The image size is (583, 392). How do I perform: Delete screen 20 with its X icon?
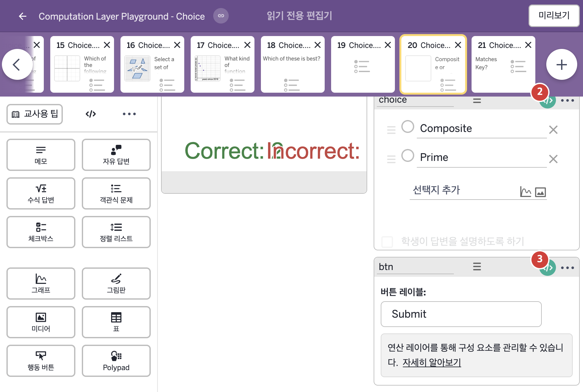click(458, 45)
